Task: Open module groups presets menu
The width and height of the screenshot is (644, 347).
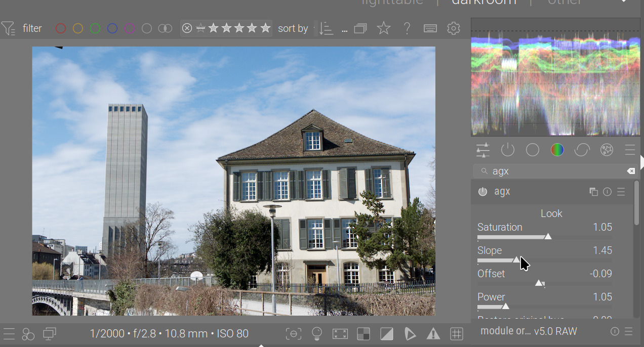Action: 630,150
